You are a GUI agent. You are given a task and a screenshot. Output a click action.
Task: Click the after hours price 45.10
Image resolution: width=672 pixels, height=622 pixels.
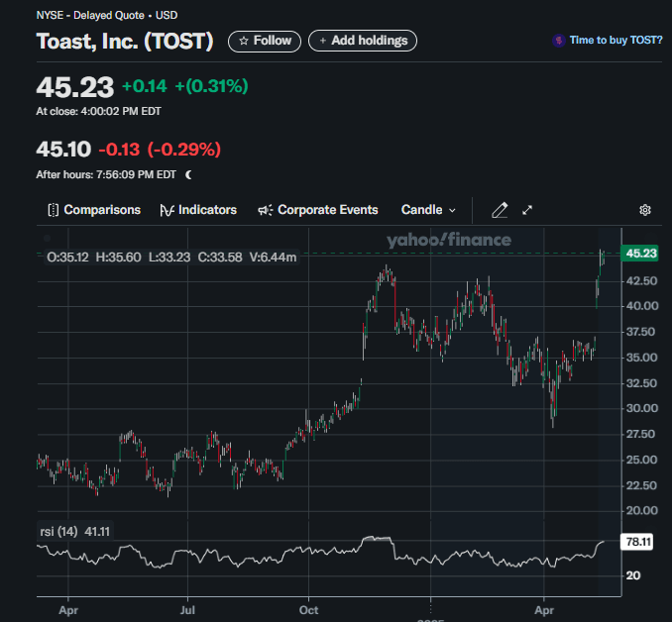(x=63, y=150)
